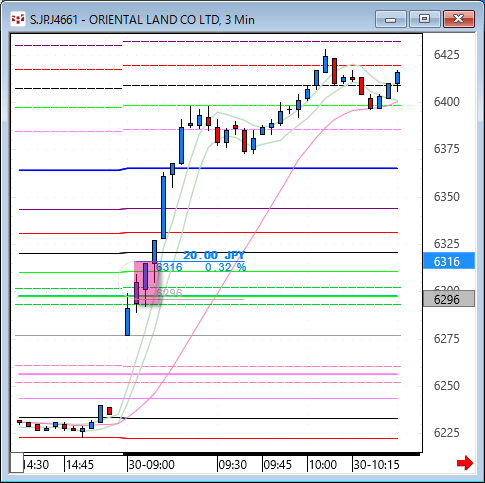This screenshot has width=485, height=483.
Task: Click the window title text
Action: (142, 20)
